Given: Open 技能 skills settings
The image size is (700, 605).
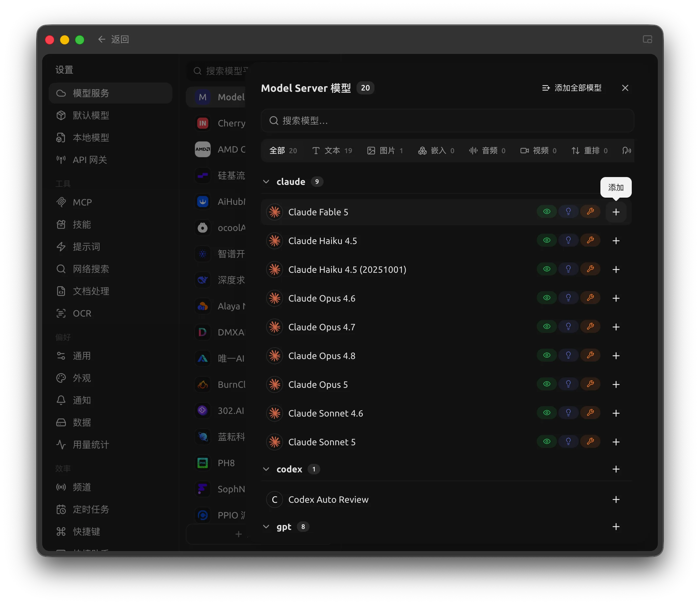Looking at the screenshot, I should click(x=110, y=224).
